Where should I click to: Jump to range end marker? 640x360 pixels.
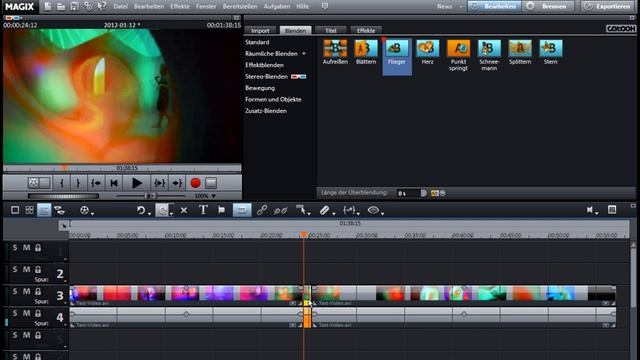click(x=177, y=183)
